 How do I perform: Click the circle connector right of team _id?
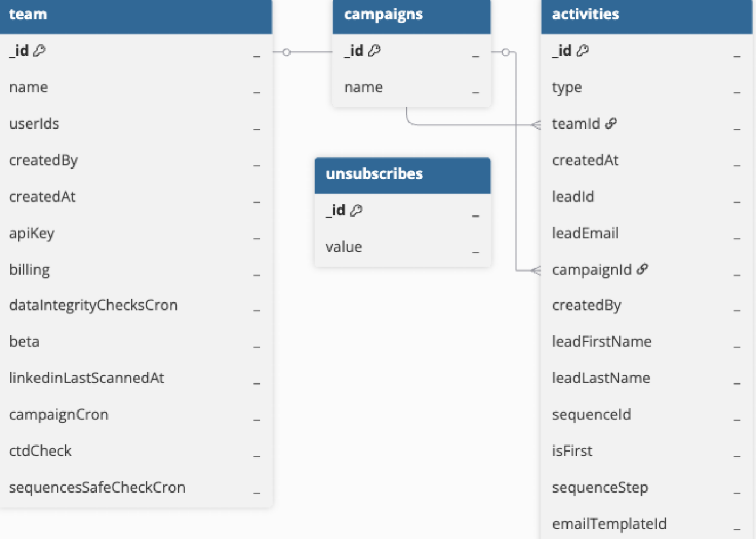(287, 52)
